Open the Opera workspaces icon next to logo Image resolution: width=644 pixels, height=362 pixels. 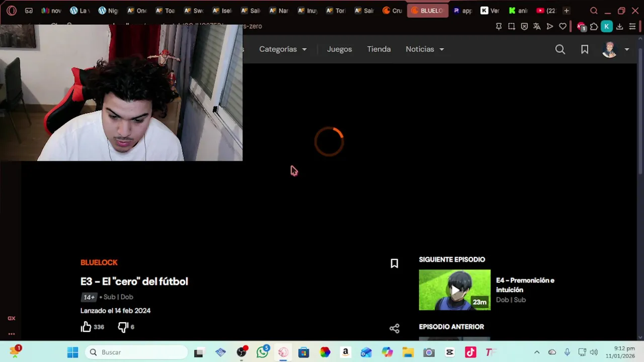tap(29, 11)
